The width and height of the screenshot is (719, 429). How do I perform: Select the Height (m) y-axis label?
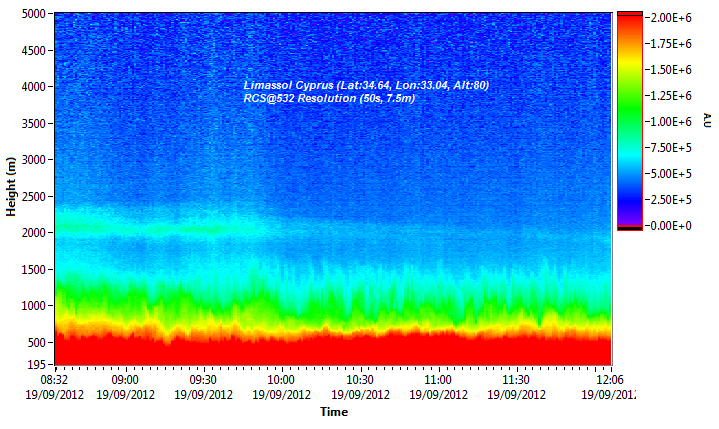[x=11, y=186]
